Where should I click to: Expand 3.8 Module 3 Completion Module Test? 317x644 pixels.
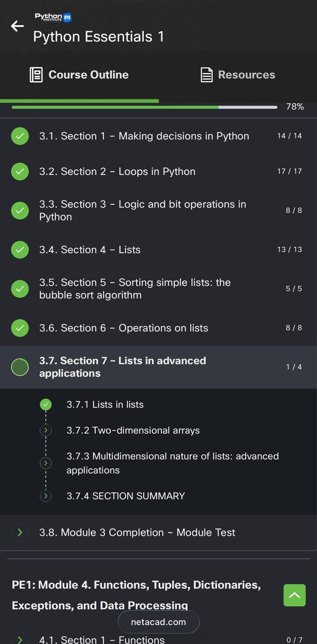coord(158,533)
